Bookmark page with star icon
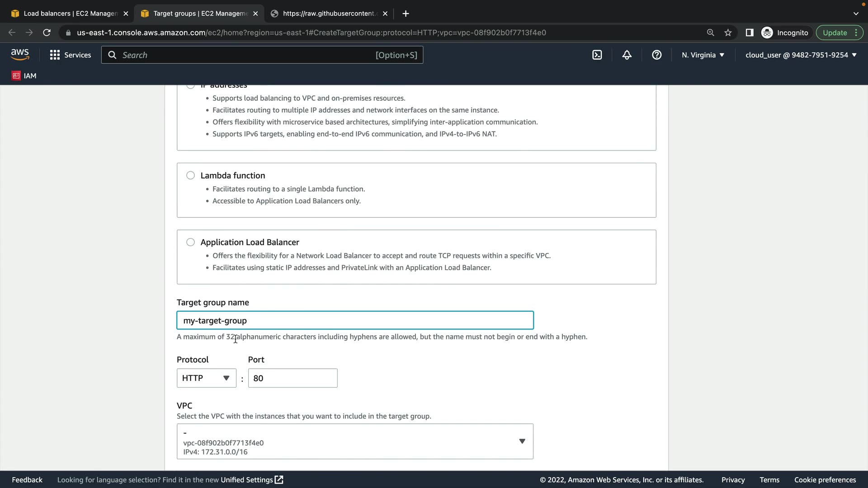This screenshot has height=488, width=868. click(x=728, y=33)
